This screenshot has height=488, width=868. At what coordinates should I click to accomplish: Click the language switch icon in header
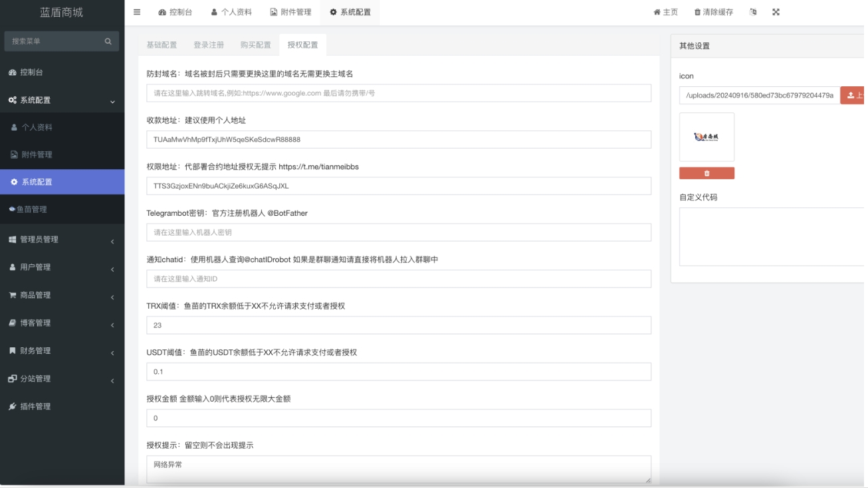coord(753,12)
